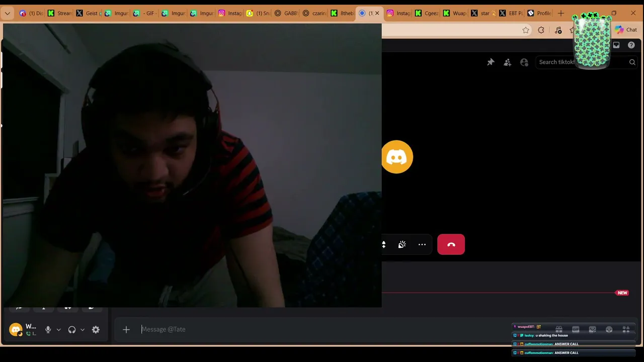Add friends to DM icon
This screenshot has width=644, height=362.
pos(507,62)
